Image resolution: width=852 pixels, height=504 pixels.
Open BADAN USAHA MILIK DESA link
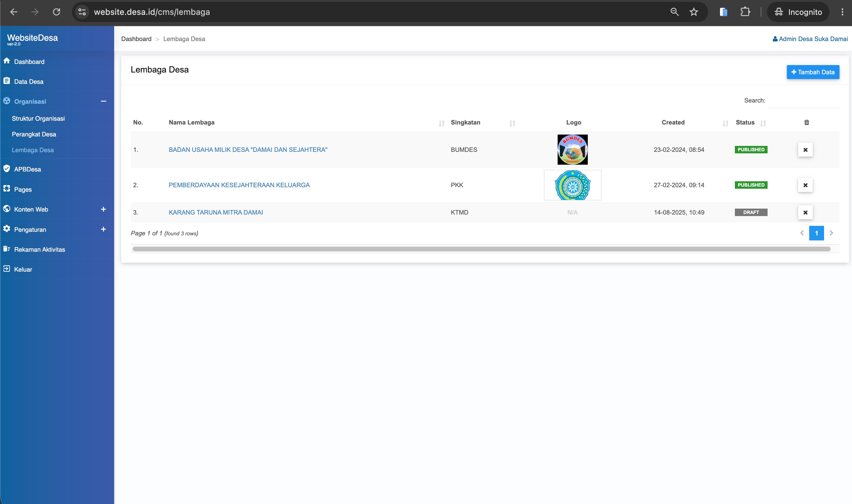coord(248,150)
